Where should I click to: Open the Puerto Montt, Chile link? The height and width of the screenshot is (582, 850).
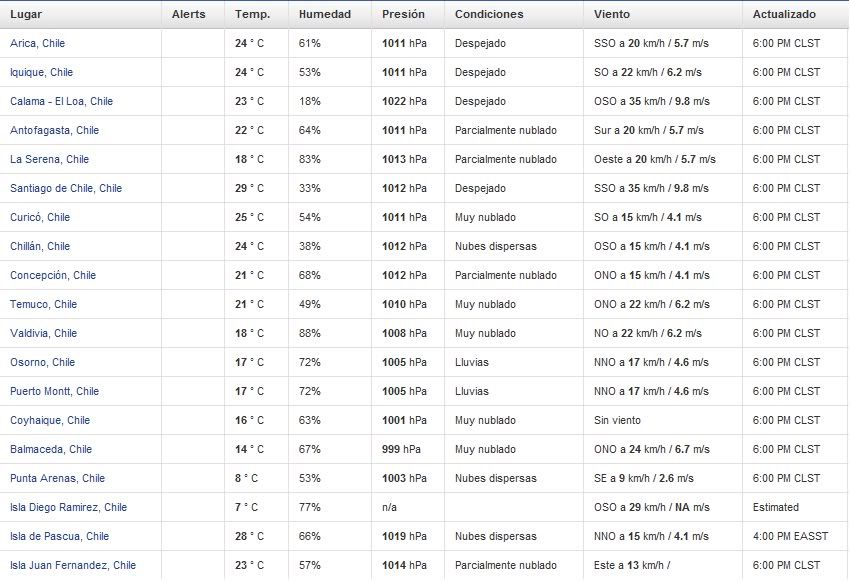[x=54, y=391]
